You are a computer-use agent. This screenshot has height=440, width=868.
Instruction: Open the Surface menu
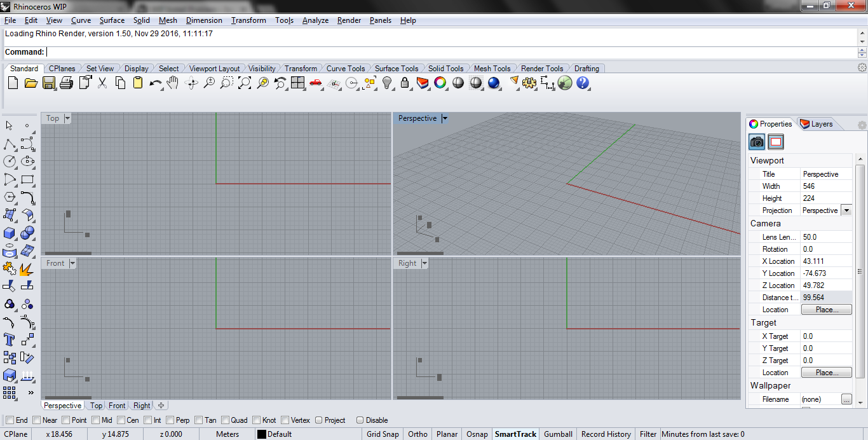pyautogui.click(x=112, y=20)
